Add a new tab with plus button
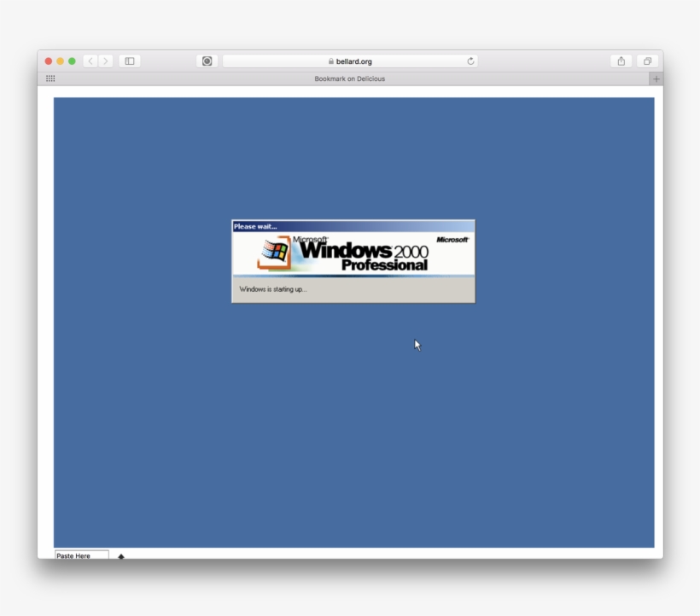The height and width of the screenshot is (616, 700). pyautogui.click(x=656, y=79)
